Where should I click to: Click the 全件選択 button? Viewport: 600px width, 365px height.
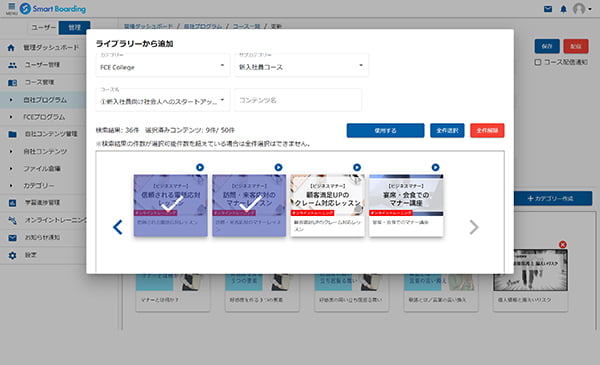[x=447, y=130]
